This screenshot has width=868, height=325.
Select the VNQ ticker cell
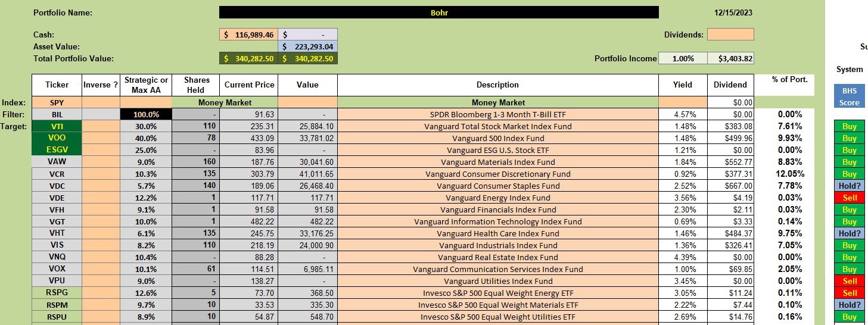click(57, 257)
